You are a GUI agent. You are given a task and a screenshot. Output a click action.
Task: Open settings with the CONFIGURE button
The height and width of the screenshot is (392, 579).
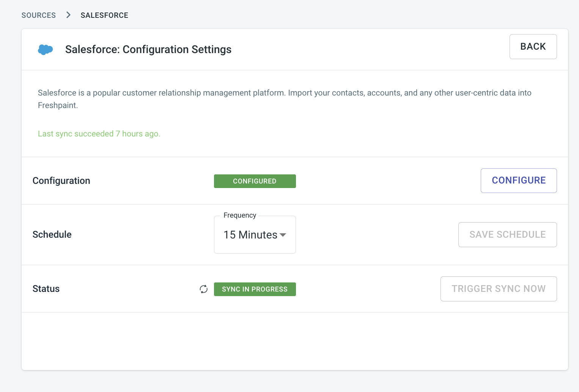[x=518, y=180]
